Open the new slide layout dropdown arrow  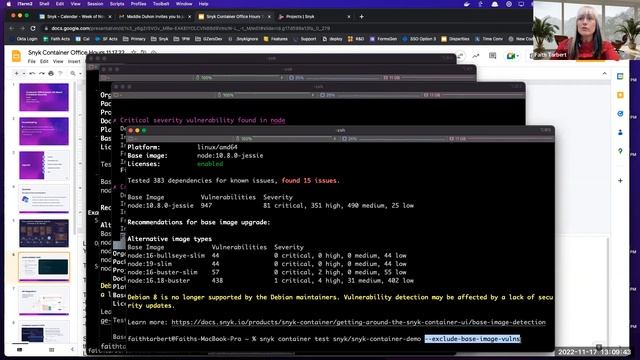[x=24, y=73]
